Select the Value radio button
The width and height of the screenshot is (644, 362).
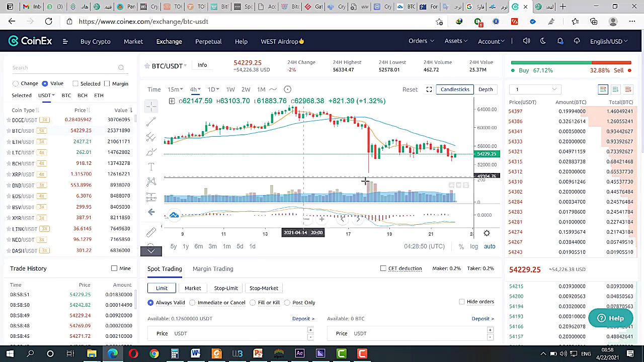click(x=45, y=83)
